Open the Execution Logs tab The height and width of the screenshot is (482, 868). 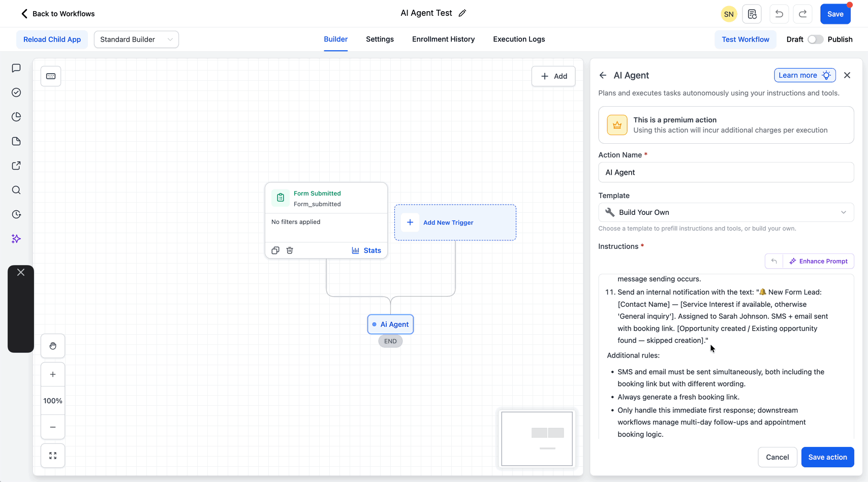pyautogui.click(x=518, y=39)
